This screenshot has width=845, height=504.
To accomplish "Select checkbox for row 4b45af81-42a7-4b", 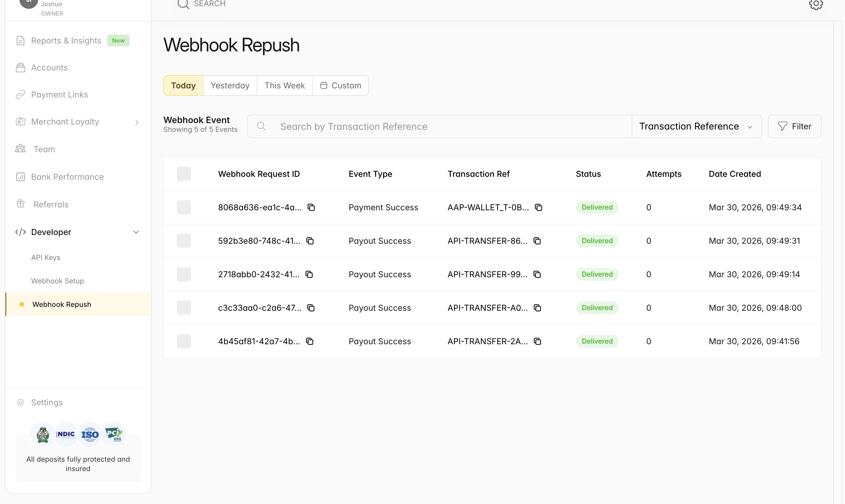I will coord(184,341).
